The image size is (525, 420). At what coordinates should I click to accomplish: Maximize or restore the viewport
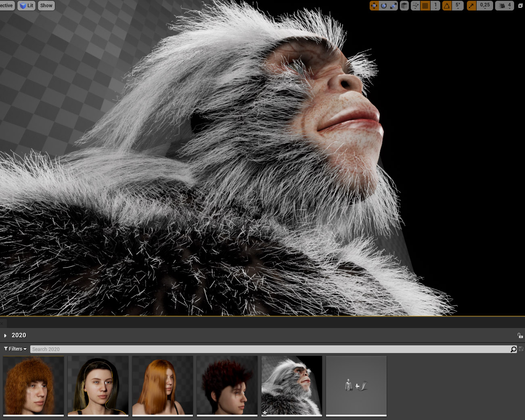click(520, 6)
